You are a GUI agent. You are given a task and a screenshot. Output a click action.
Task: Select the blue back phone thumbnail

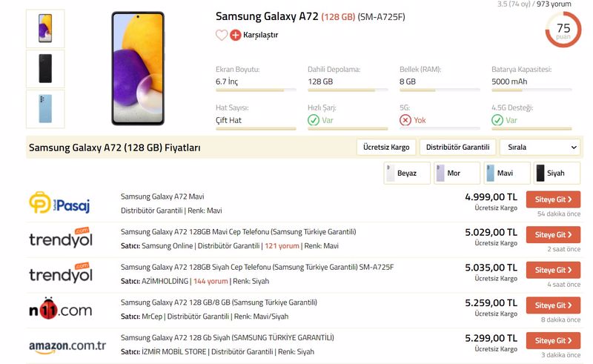(x=45, y=109)
